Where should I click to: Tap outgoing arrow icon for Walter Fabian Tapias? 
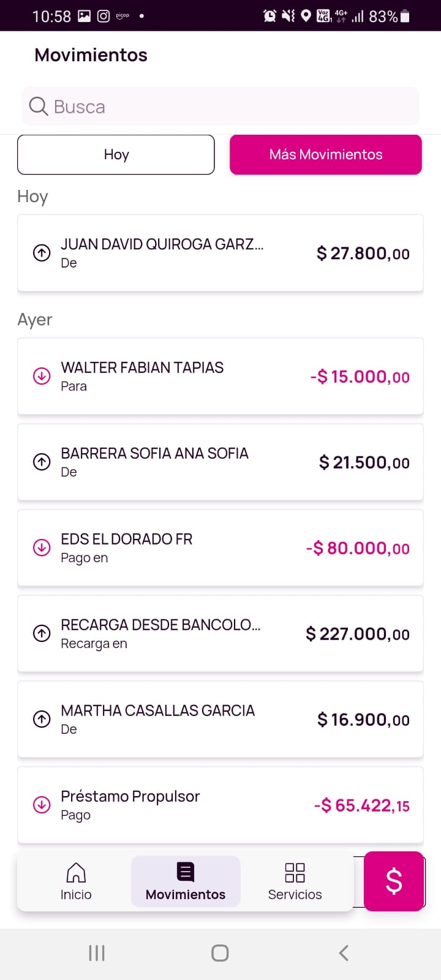point(42,376)
